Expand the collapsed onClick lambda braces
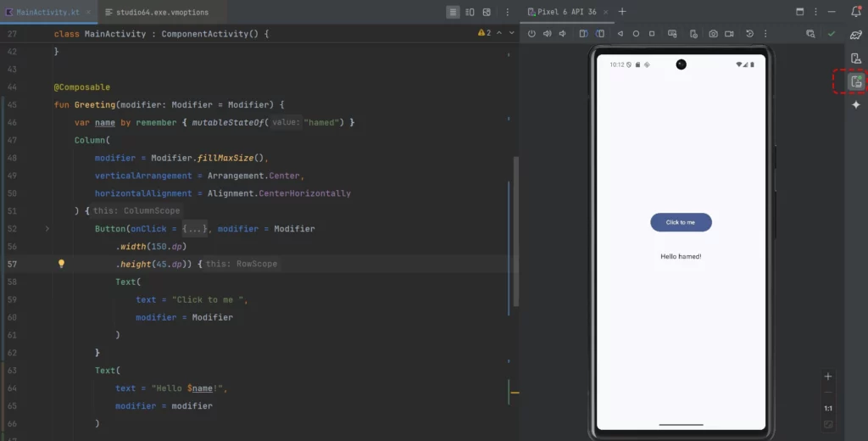 tap(195, 228)
